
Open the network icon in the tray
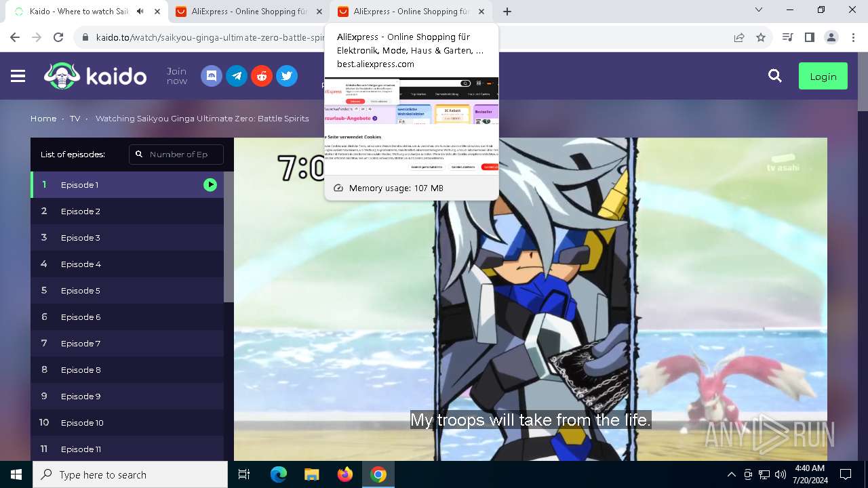pyautogui.click(x=764, y=474)
